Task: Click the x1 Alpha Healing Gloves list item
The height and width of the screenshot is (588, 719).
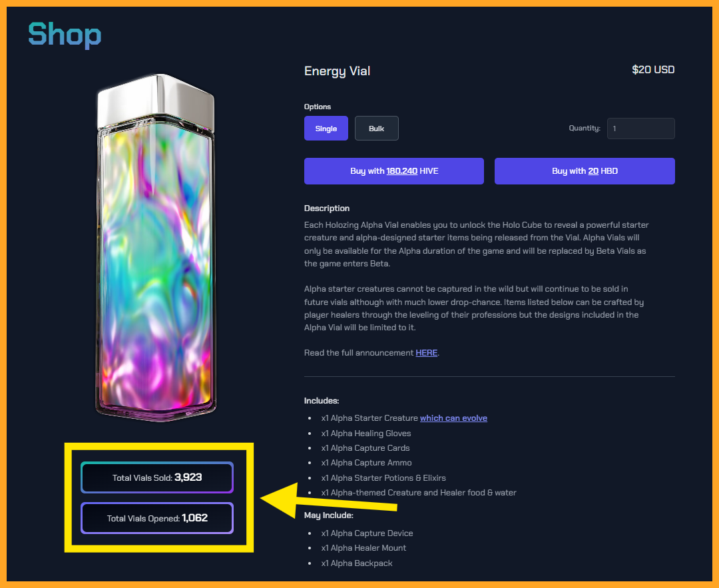Action: click(366, 434)
